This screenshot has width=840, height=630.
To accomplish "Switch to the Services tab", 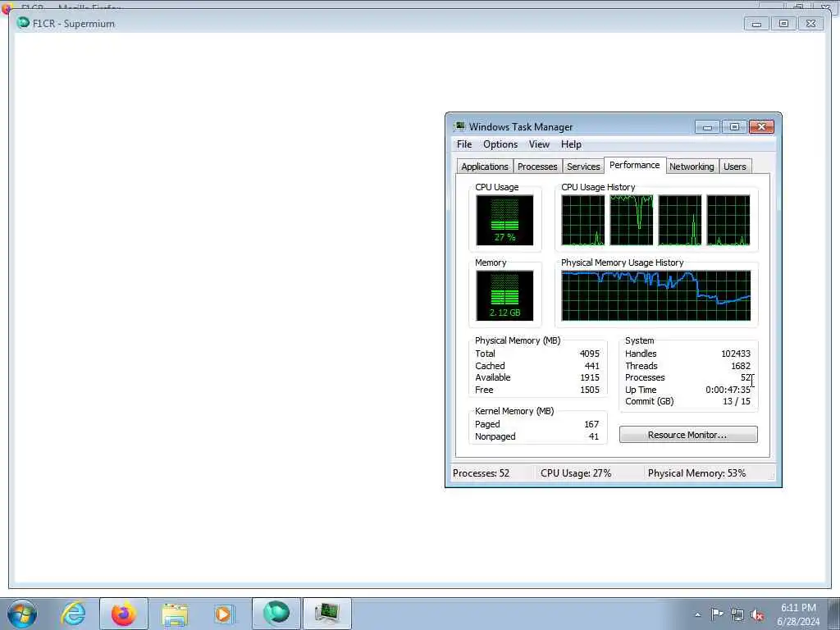I will pyautogui.click(x=583, y=167).
